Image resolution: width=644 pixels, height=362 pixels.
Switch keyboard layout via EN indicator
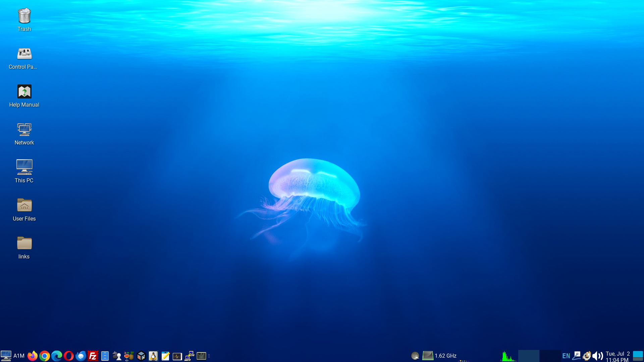click(x=566, y=356)
